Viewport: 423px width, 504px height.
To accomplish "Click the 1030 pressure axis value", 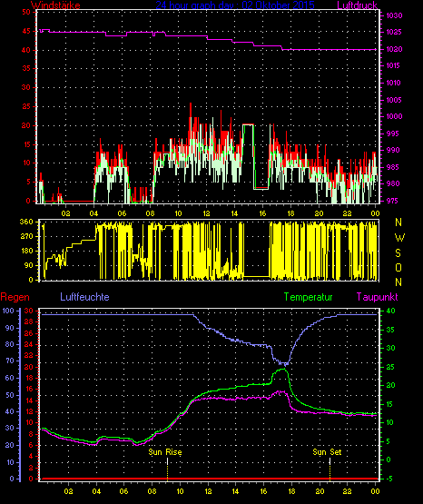I will click(x=394, y=15).
